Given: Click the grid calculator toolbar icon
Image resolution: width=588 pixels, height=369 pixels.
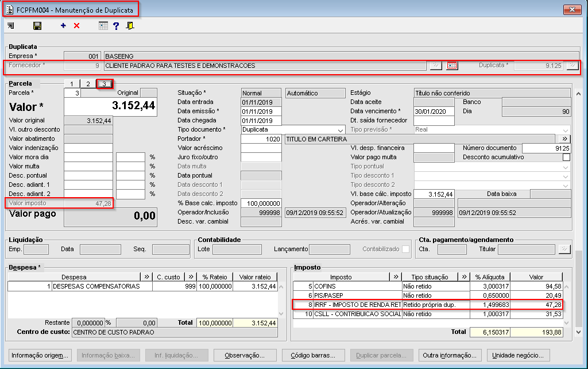Looking at the screenshot, I should (x=103, y=26).
